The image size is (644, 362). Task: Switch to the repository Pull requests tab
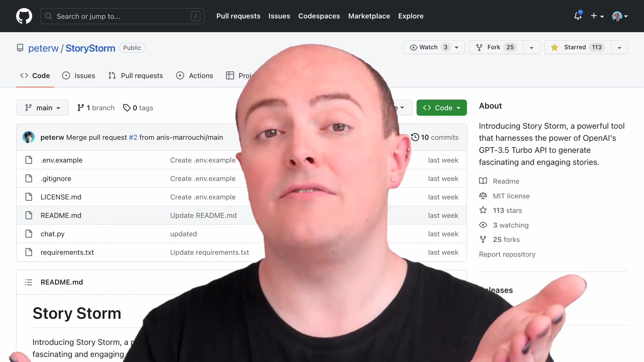136,76
